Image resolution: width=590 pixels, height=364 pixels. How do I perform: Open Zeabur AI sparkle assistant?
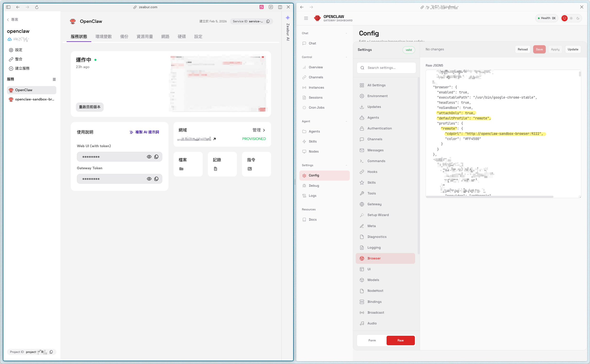288,18
